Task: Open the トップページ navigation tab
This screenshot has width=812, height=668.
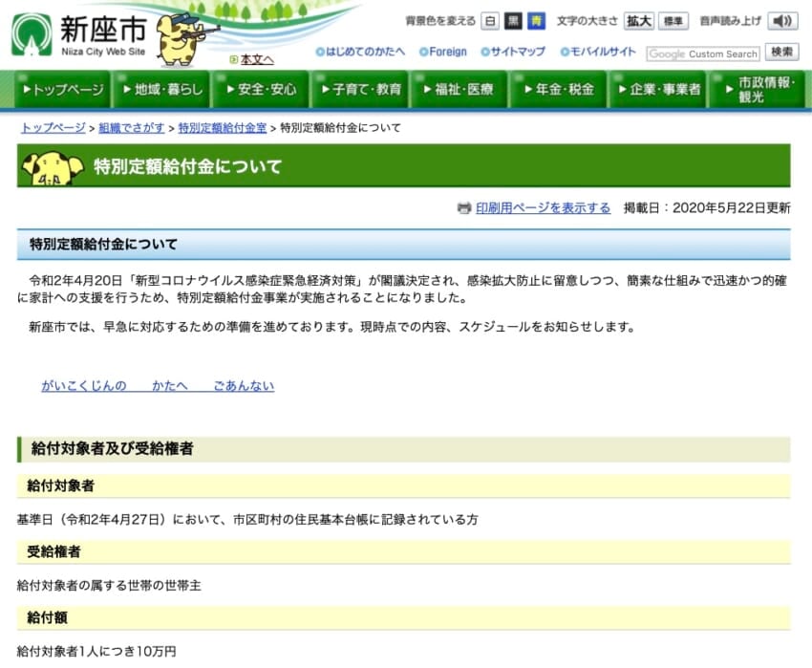Action: click(x=62, y=90)
